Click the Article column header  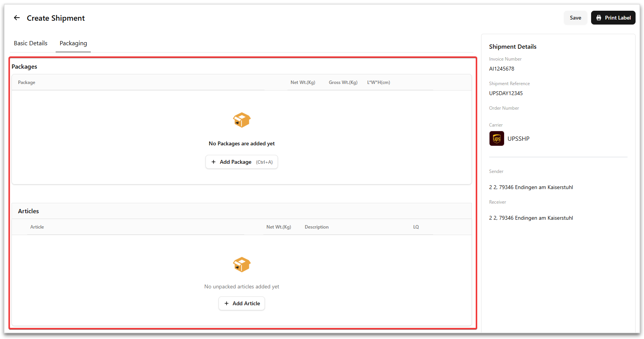pyautogui.click(x=37, y=227)
